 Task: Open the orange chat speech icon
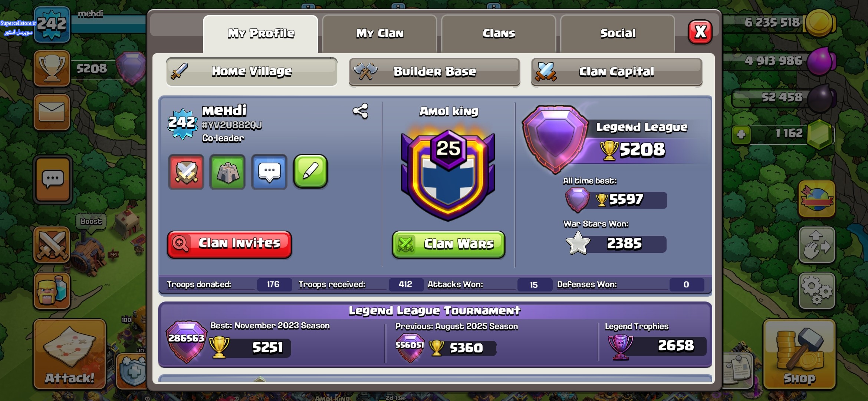53,180
